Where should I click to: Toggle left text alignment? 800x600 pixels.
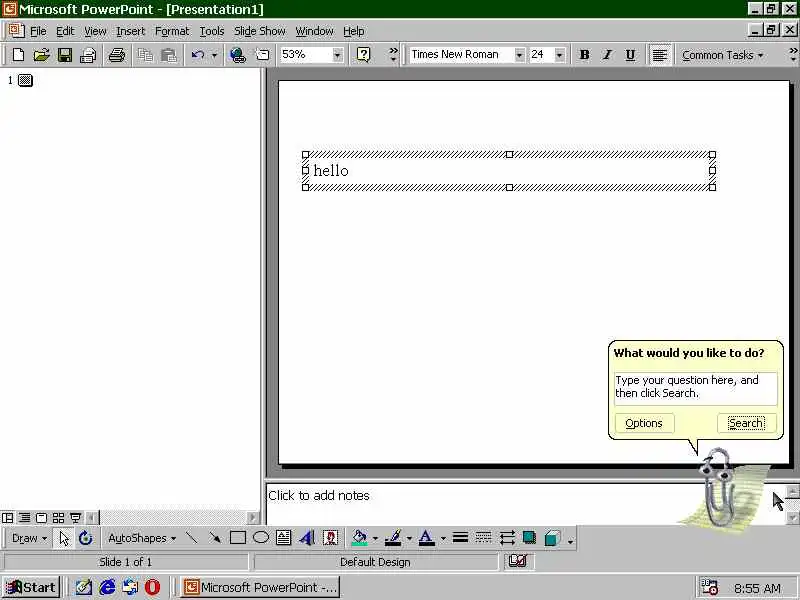660,55
